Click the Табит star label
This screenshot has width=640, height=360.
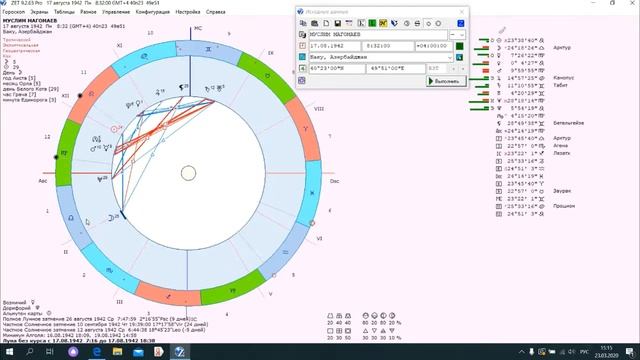[560, 85]
